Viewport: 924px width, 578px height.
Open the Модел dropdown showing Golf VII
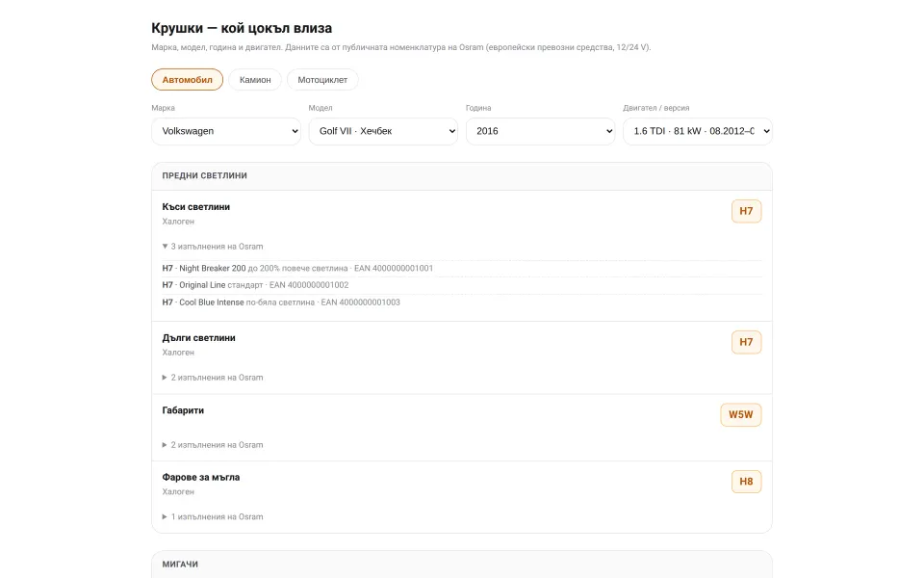coord(383,131)
